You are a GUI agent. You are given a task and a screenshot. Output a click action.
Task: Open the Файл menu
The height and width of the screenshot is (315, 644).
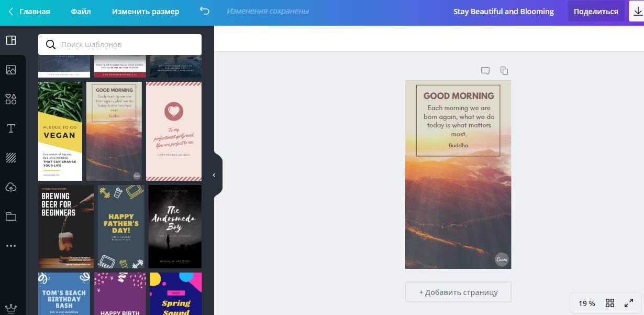pos(81,11)
